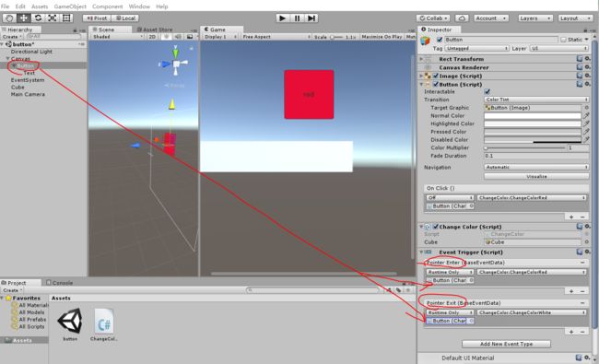This screenshot has height=364, width=599.
Task: Open the Tag dropdown
Action: (x=476, y=49)
